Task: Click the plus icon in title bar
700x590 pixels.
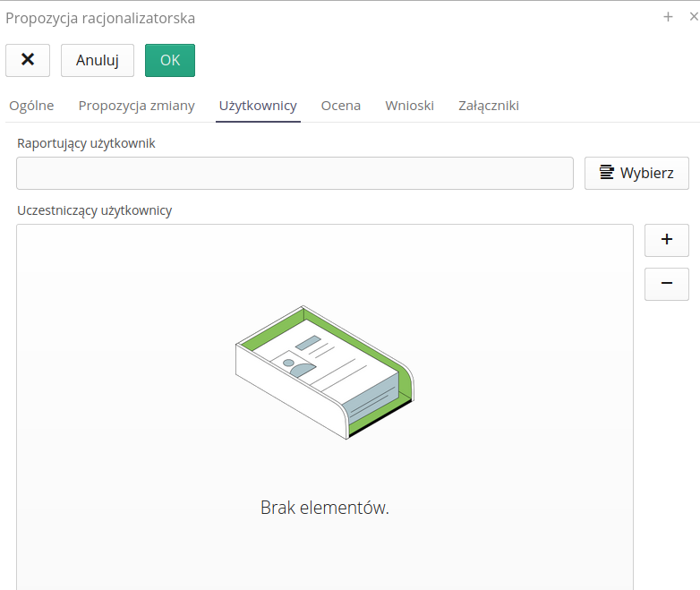Action: 668,17
